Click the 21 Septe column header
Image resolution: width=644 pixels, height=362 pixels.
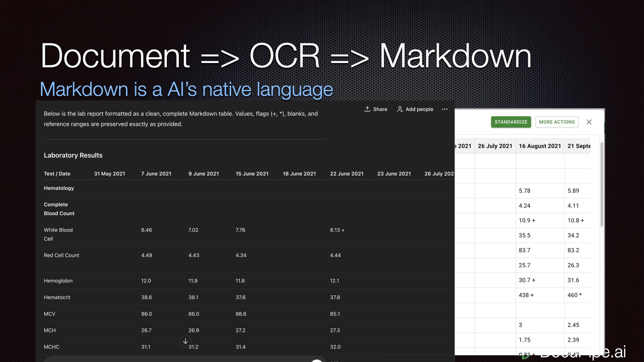click(579, 146)
